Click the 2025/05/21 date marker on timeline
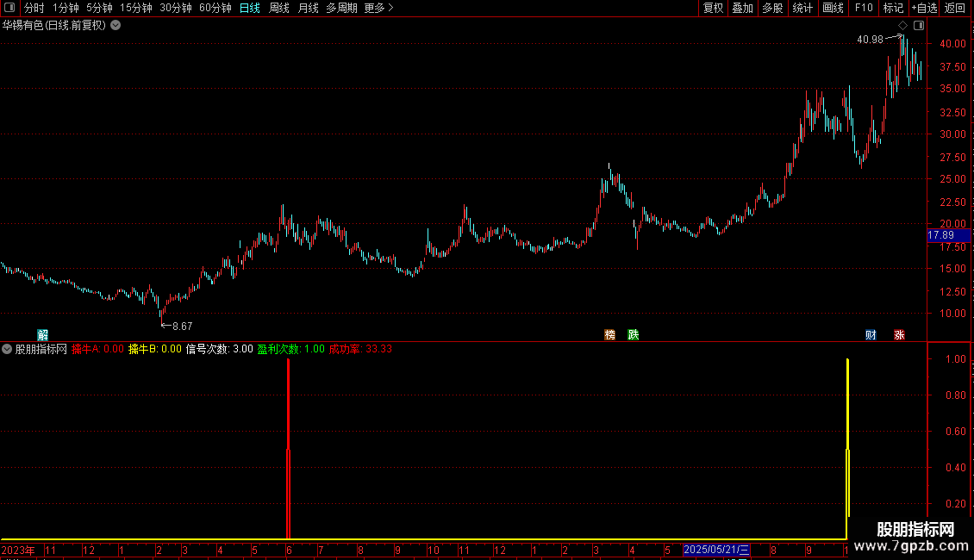The width and height of the screenshot is (974, 560). click(716, 550)
